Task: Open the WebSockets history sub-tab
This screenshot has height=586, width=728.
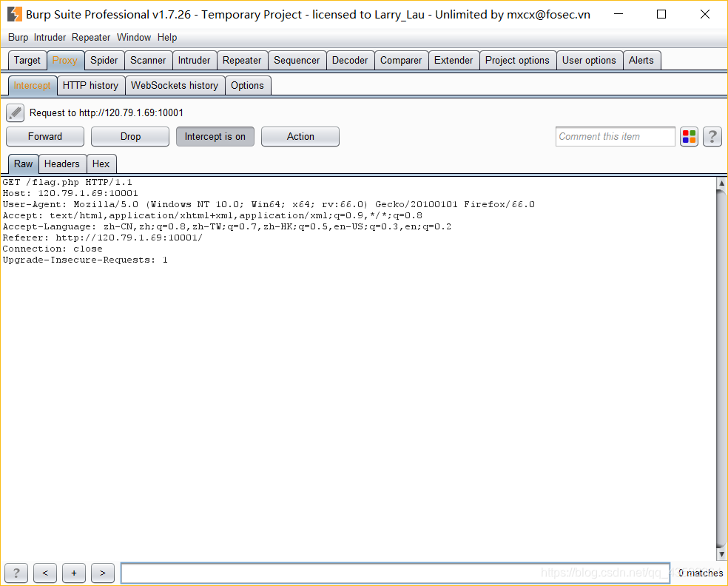Action: pos(175,85)
